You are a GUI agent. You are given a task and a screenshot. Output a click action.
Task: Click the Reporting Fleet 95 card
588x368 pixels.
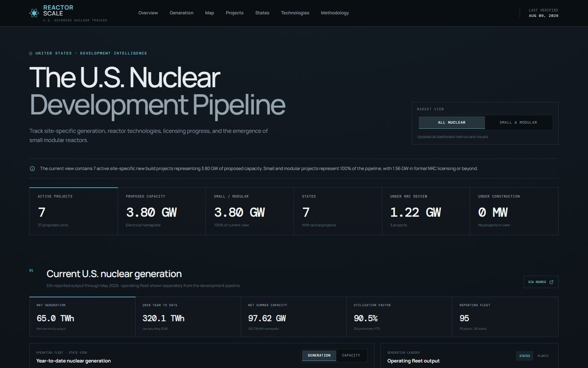(x=505, y=317)
